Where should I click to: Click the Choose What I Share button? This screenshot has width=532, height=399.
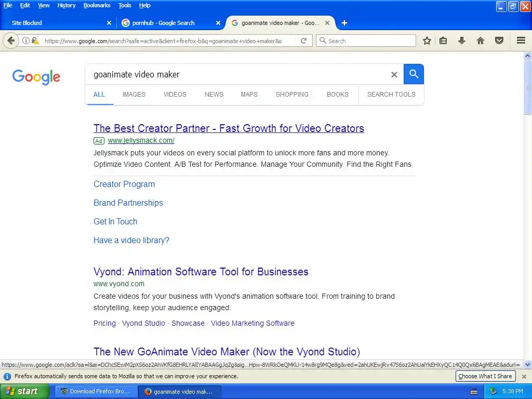pos(485,376)
